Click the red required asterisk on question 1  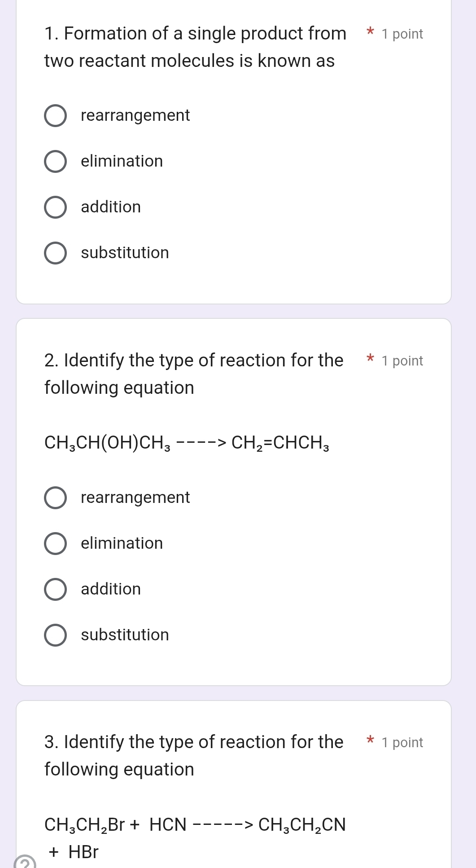[370, 32]
